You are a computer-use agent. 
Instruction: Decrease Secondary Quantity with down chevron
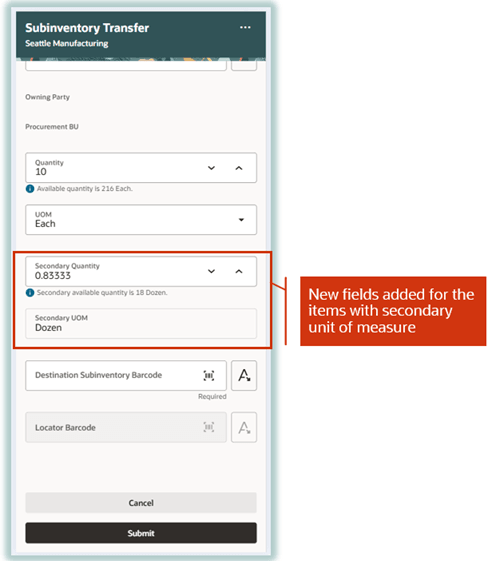point(211,271)
